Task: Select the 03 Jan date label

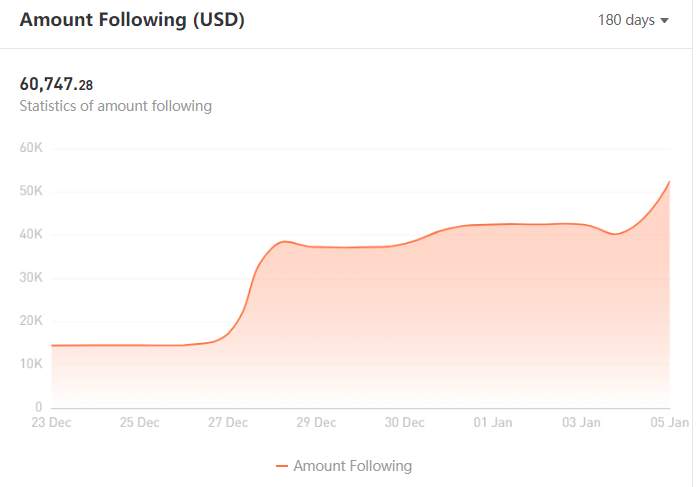Action: coord(581,422)
